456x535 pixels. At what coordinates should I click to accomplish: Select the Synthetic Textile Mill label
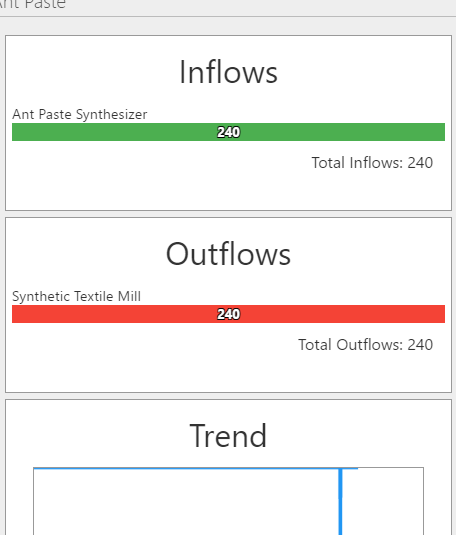(x=76, y=296)
